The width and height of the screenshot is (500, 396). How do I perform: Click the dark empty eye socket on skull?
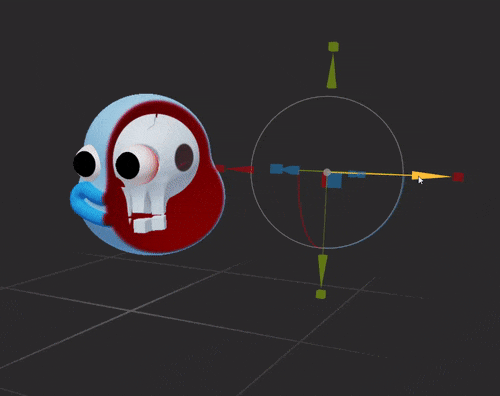(184, 157)
